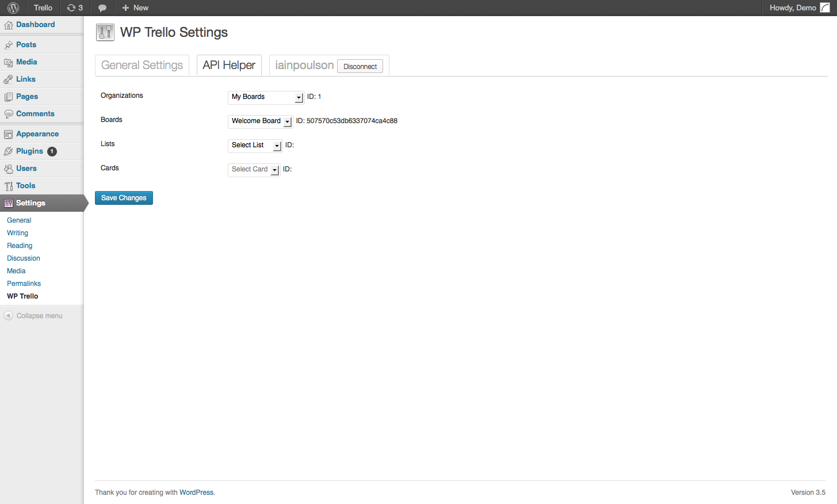This screenshot has width=837, height=504.
Task: Open the Organizations My Boards dropdown
Action: (x=266, y=97)
